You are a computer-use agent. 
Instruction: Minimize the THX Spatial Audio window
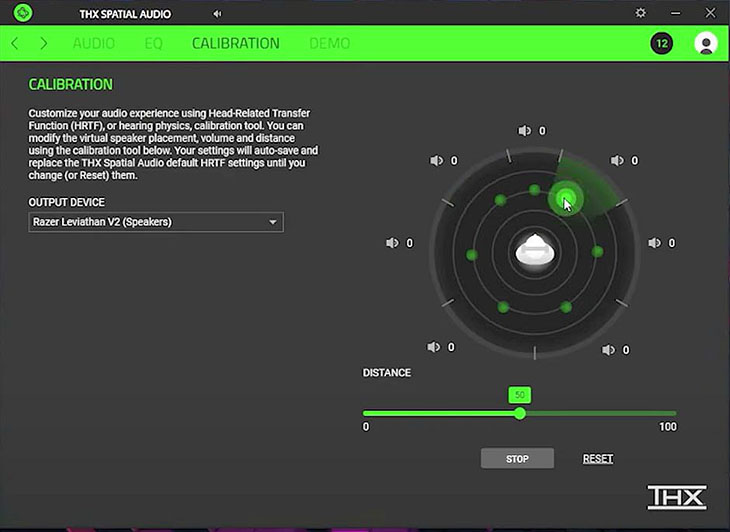point(676,13)
